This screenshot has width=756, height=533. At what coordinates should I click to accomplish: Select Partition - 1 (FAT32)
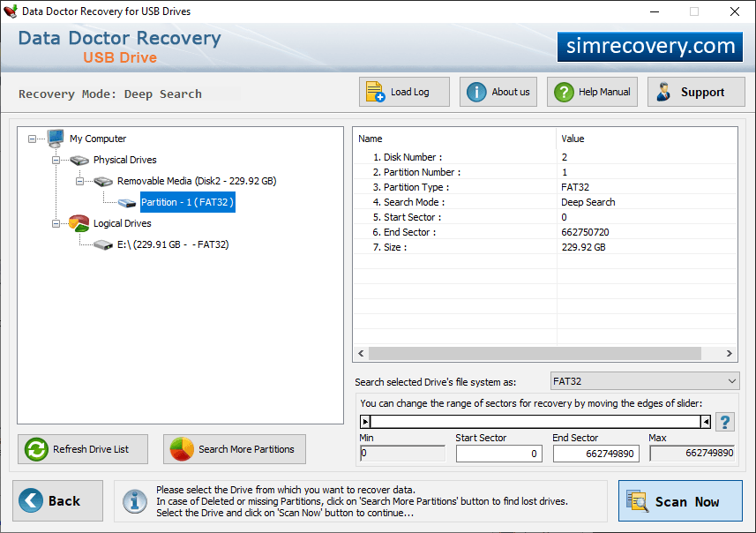pyautogui.click(x=188, y=203)
